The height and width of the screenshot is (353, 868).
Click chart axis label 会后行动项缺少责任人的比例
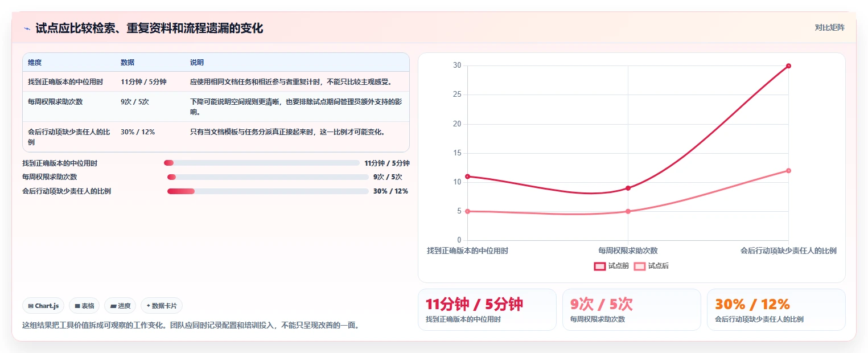click(788, 251)
